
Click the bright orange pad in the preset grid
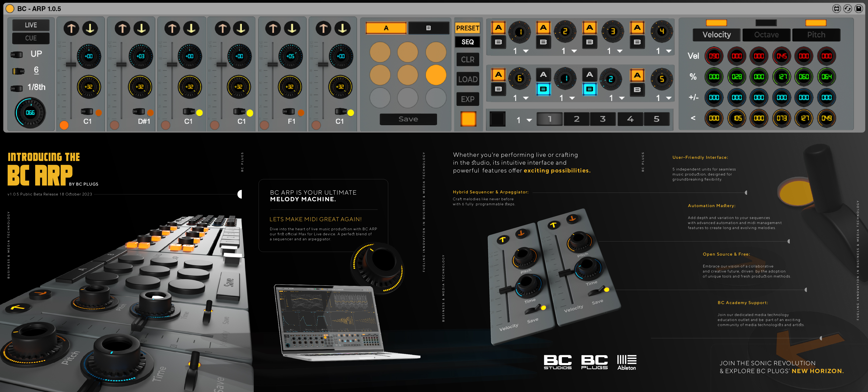pyautogui.click(x=436, y=75)
